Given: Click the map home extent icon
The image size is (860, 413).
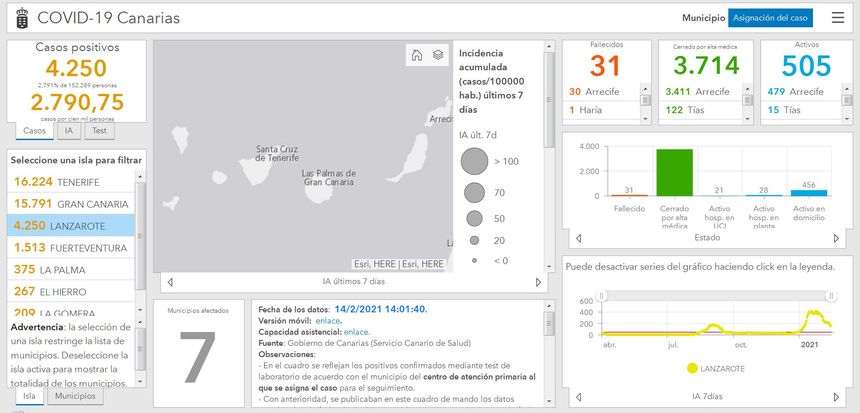Looking at the screenshot, I should [416, 56].
